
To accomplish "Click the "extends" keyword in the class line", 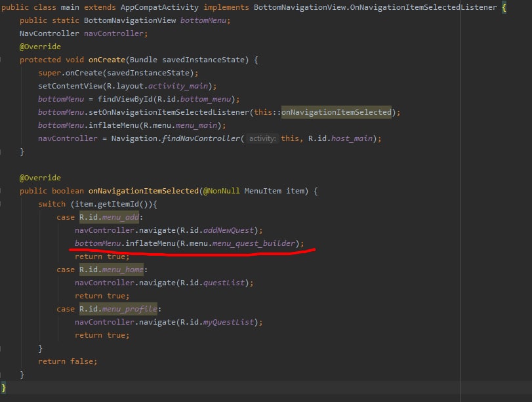I will 100,7.
